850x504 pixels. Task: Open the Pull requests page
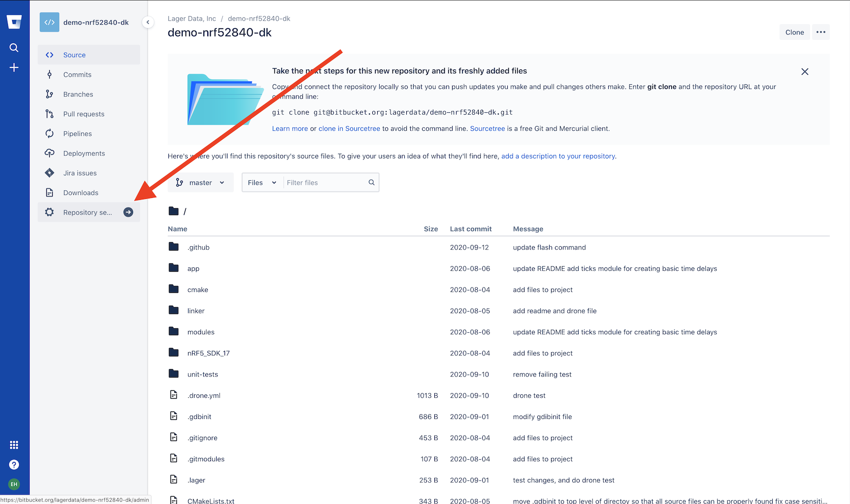(84, 114)
